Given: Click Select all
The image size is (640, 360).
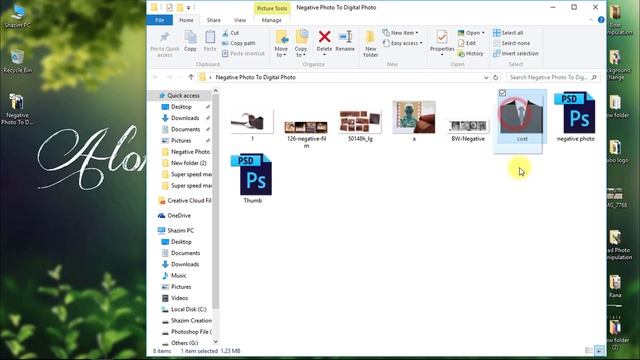Looking at the screenshot, I should 508,33.
